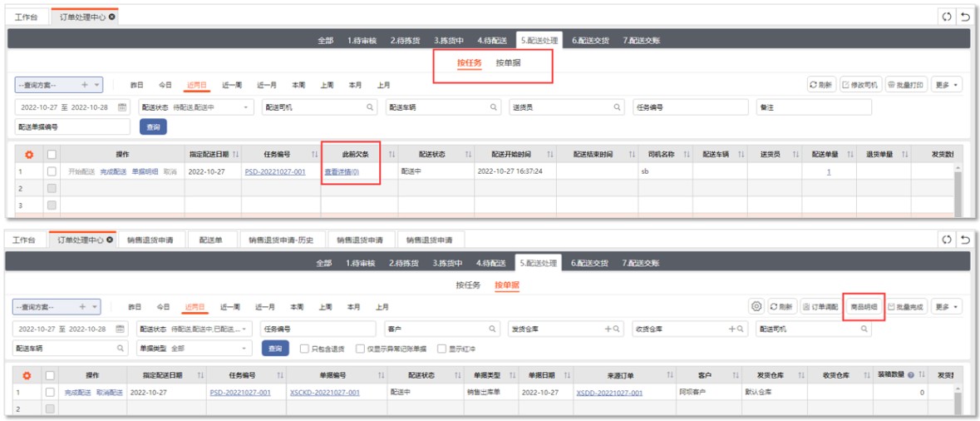Click the 订单调配 toolbar button
980x421 pixels.
pos(818,306)
